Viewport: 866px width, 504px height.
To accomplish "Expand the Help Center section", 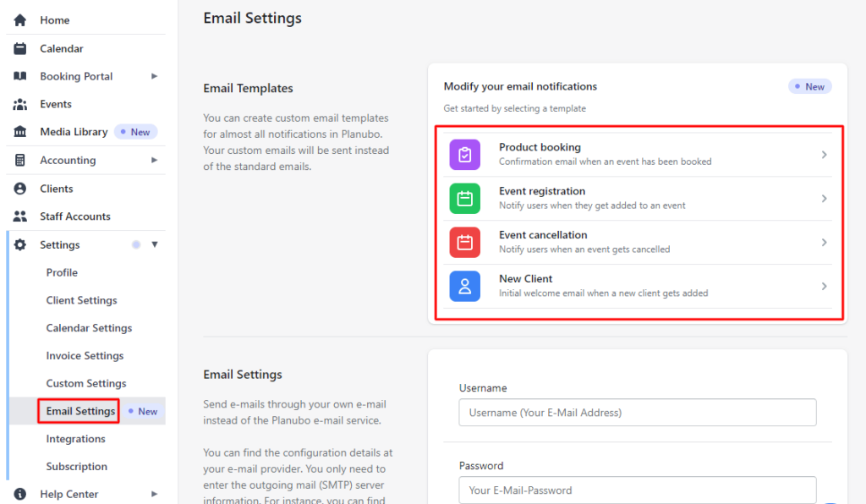I will (x=155, y=494).
